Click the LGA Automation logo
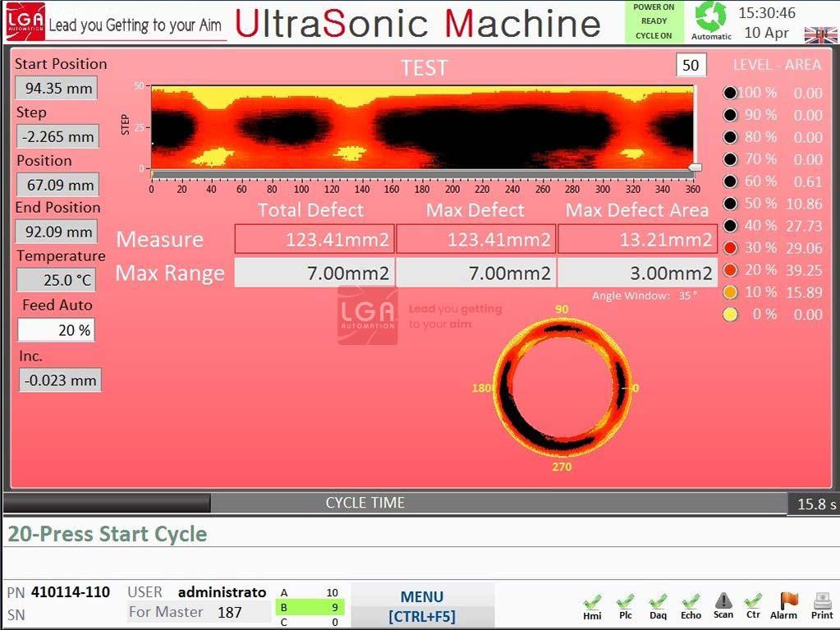Viewport: 840px width, 630px height. (25, 21)
